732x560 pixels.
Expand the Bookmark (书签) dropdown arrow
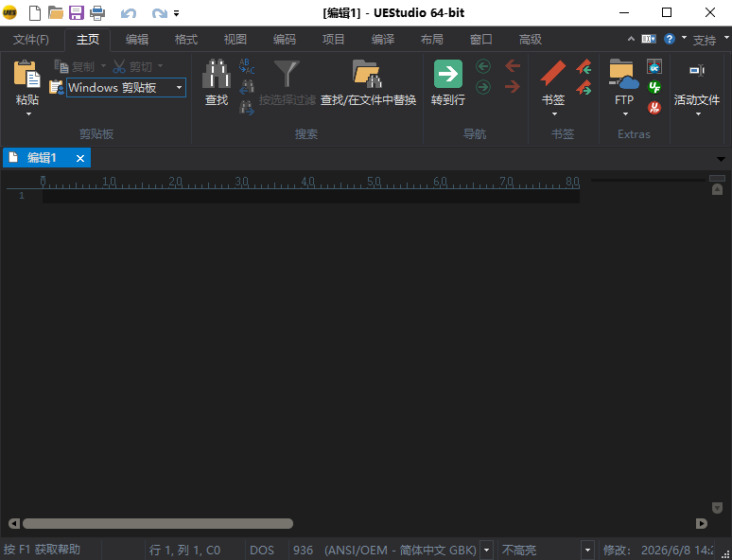[554, 114]
